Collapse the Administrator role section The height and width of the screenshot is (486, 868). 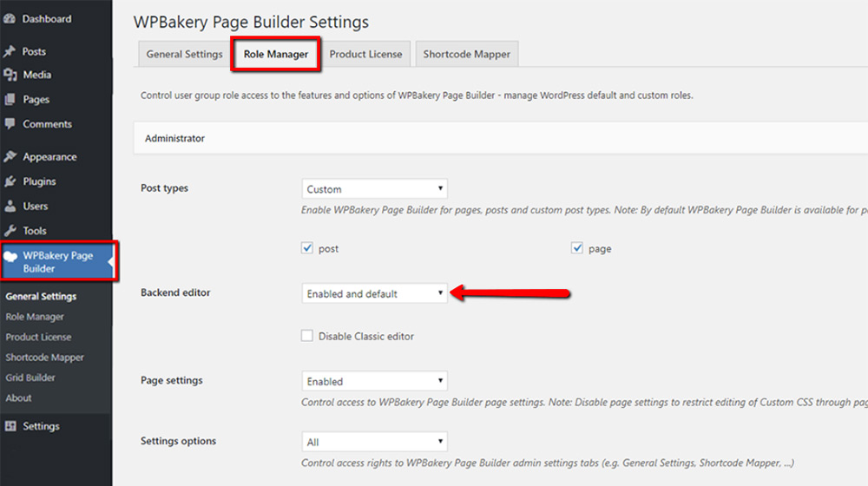501,138
